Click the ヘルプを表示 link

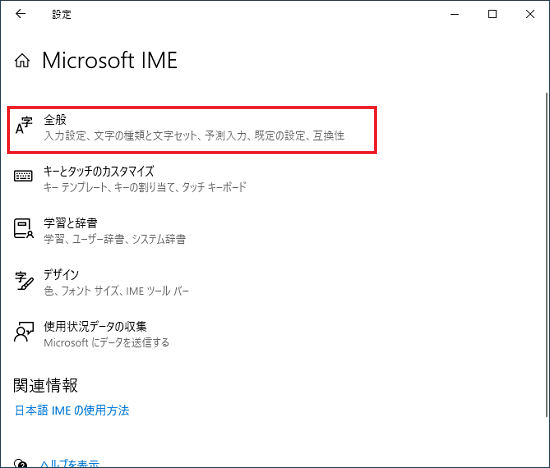69,464
